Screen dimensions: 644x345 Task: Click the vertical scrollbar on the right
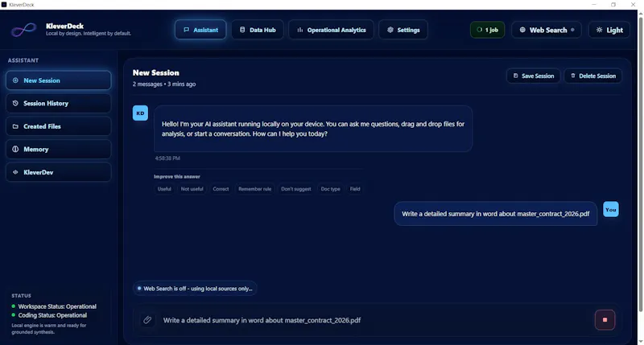pos(640,164)
